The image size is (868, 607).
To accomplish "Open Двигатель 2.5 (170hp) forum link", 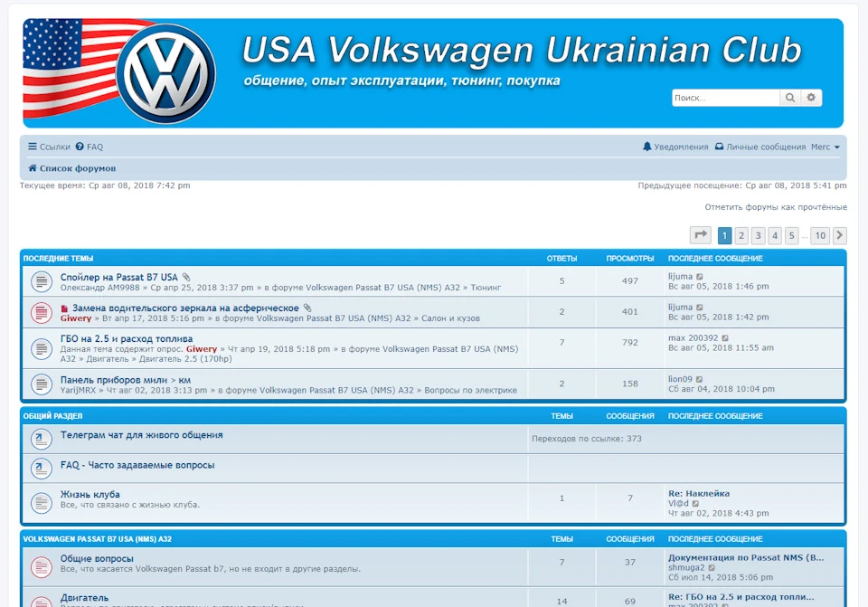I will (185, 359).
